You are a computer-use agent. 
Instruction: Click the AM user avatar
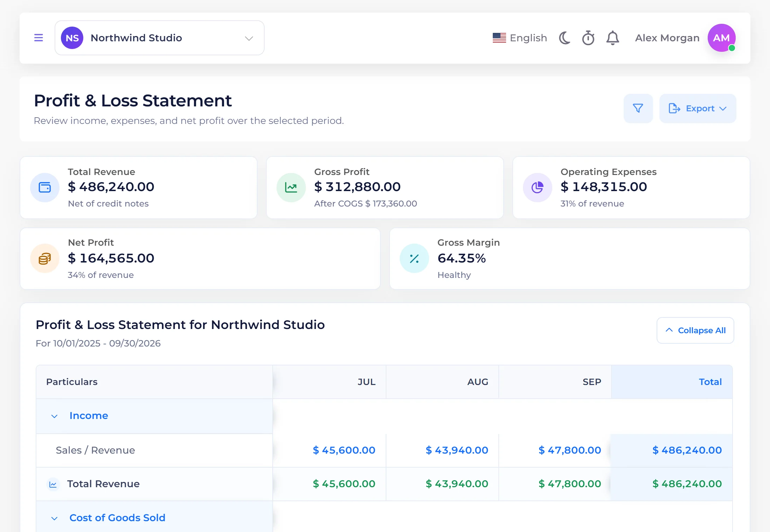coord(721,38)
